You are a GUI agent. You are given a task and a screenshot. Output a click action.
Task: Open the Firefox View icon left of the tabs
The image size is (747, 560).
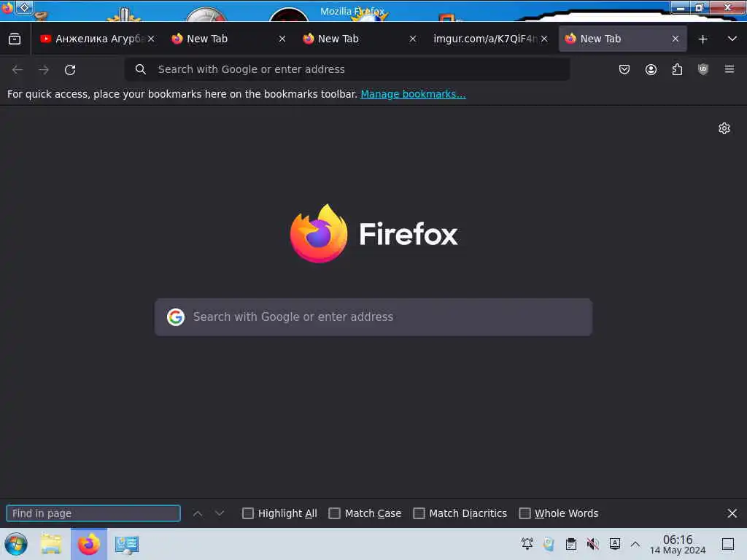tap(15, 39)
